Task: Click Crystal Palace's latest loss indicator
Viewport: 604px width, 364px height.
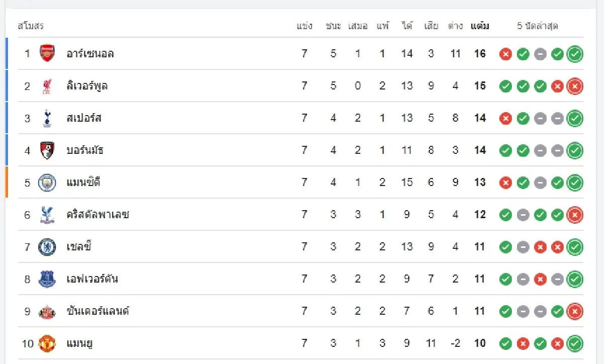Action: point(574,215)
